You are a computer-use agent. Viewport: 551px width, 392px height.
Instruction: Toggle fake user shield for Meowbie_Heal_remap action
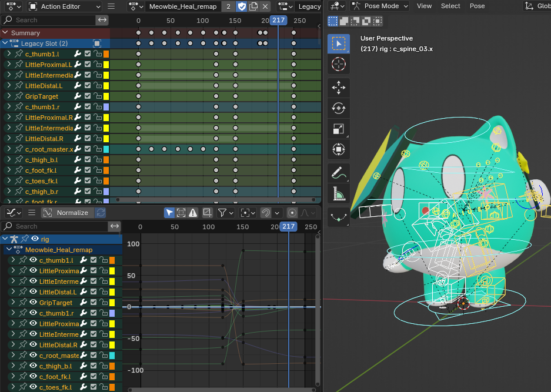pyautogui.click(x=242, y=6)
